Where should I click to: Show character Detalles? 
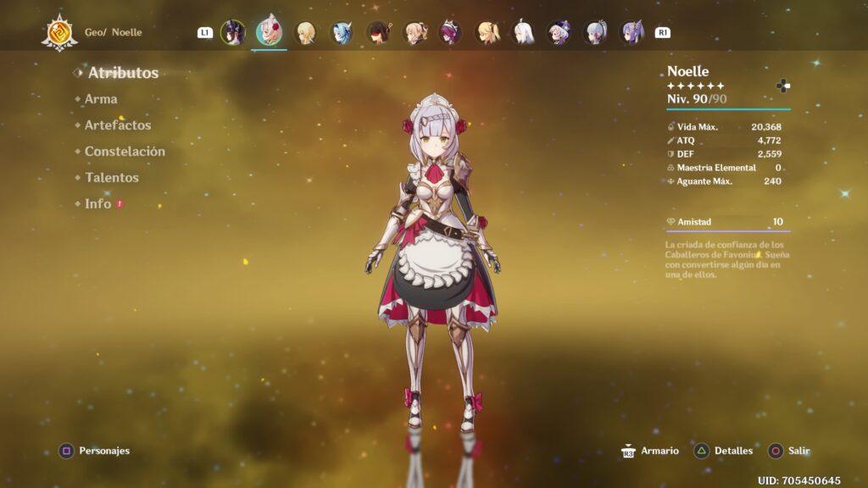tap(724, 451)
